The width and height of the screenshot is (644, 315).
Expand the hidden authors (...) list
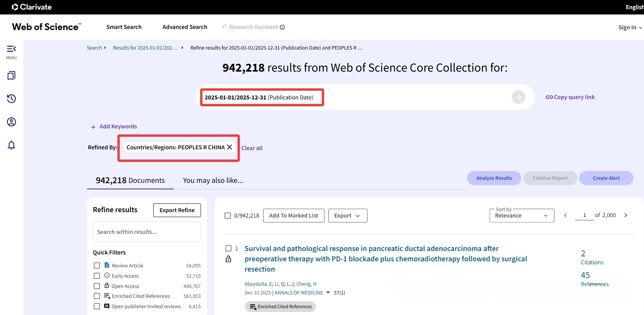coord(291,284)
